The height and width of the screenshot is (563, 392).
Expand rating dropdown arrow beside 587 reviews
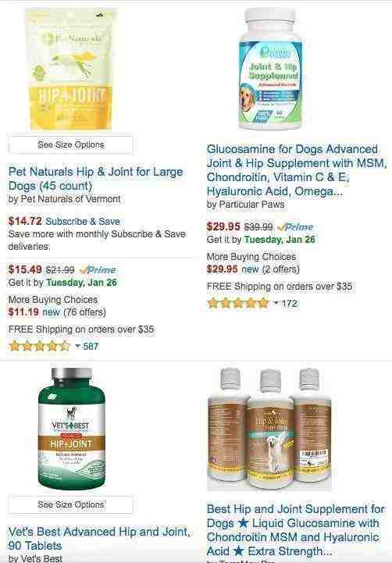[x=77, y=346]
